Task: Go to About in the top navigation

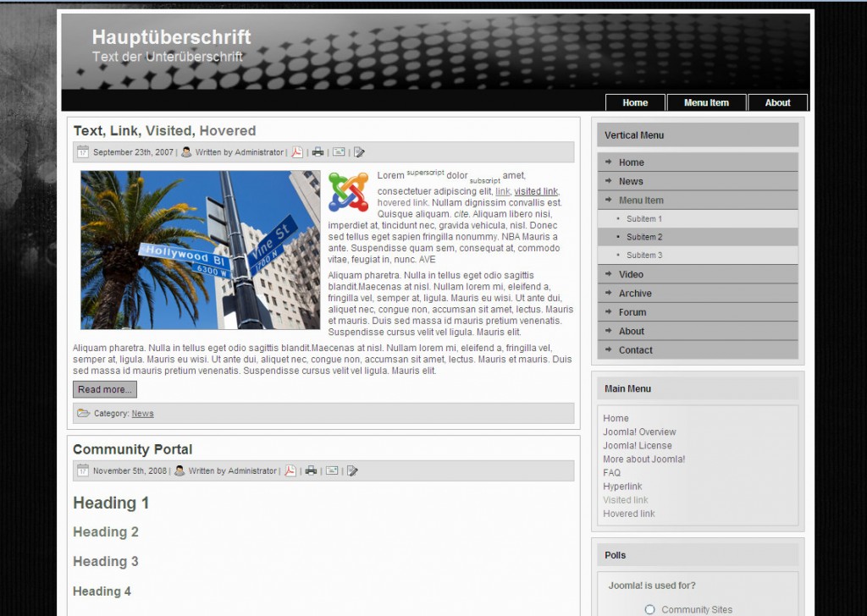Action: tap(777, 102)
